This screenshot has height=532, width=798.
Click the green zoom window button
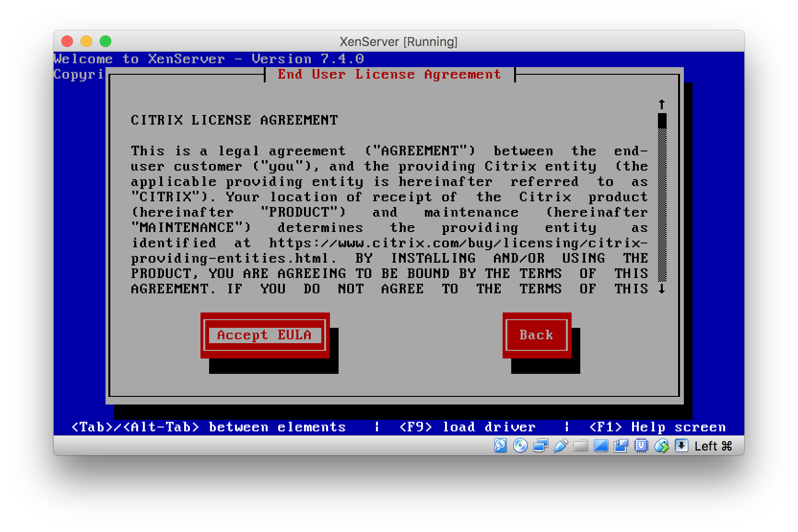106,41
